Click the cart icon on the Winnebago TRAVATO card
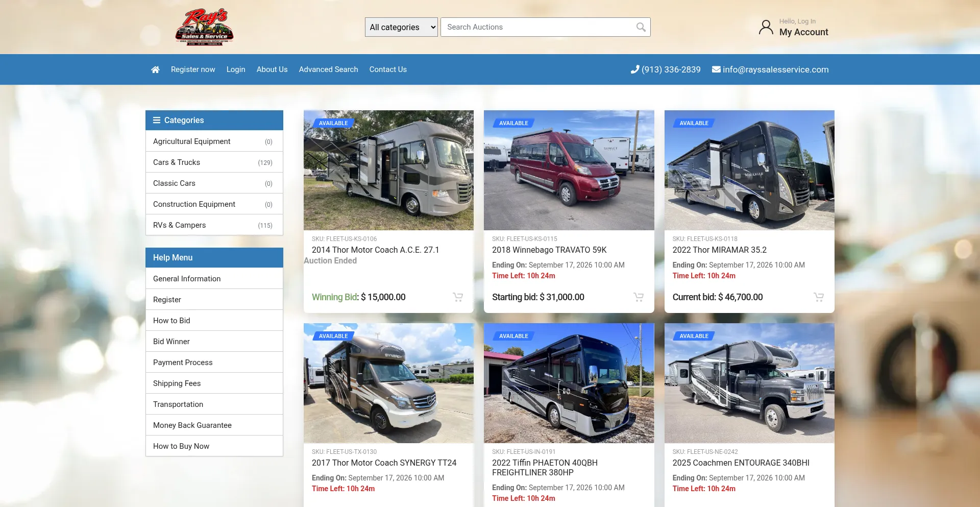 639,297
